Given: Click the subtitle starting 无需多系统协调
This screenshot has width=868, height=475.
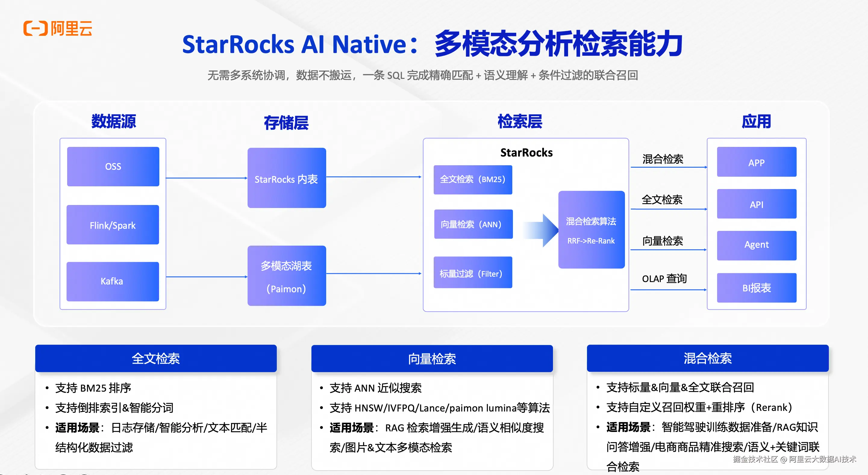Looking at the screenshot, I should (x=423, y=75).
